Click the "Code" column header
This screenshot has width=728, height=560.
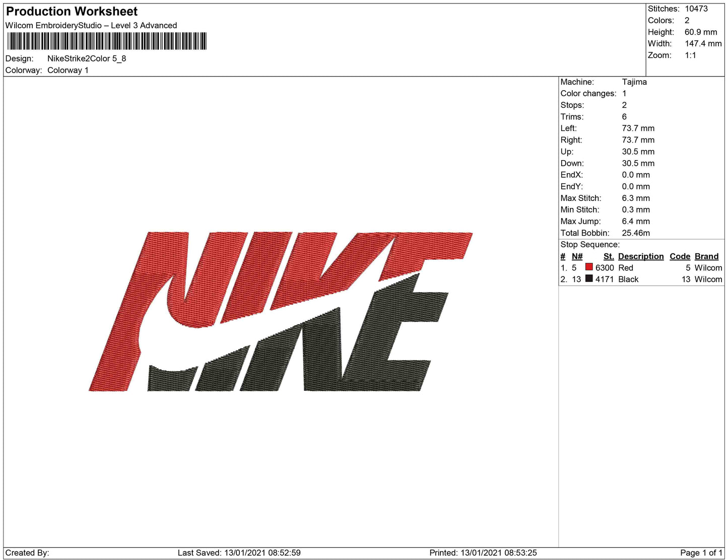coord(680,256)
